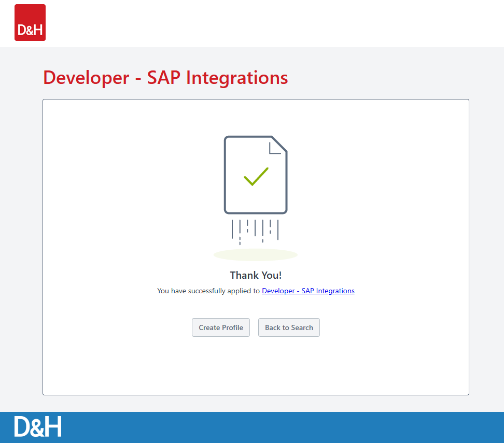Click the red page title heading
The height and width of the screenshot is (443, 504).
click(165, 78)
